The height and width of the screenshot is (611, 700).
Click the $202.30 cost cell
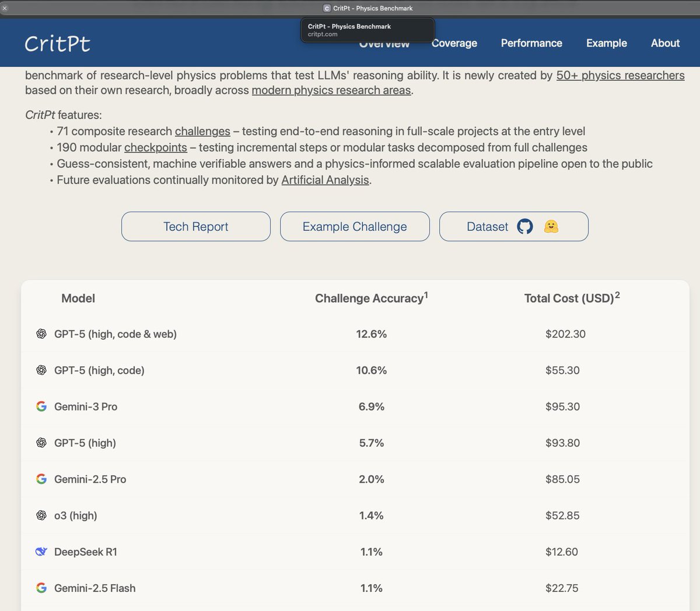[x=565, y=334]
